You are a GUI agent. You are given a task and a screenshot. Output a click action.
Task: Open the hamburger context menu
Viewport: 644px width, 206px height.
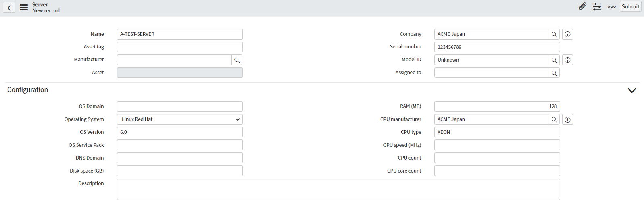(x=24, y=7)
